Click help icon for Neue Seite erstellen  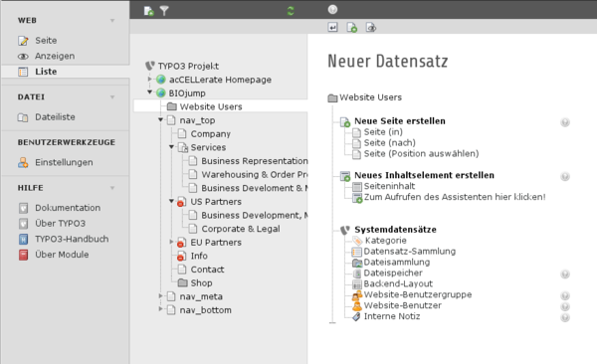coord(565,122)
